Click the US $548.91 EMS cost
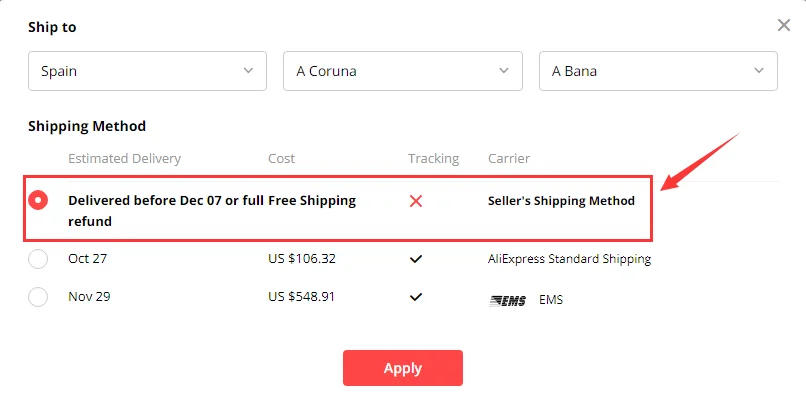The image size is (806, 412). [x=302, y=297]
